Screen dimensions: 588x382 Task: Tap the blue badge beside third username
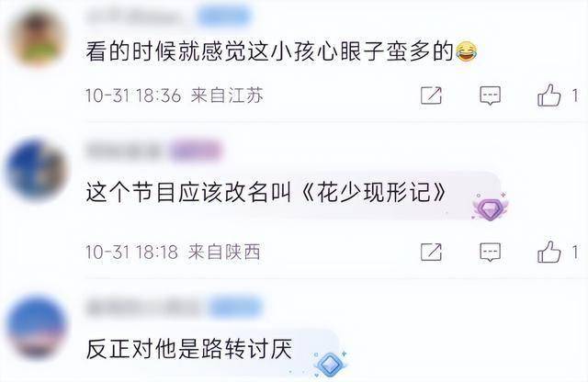[235, 308]
